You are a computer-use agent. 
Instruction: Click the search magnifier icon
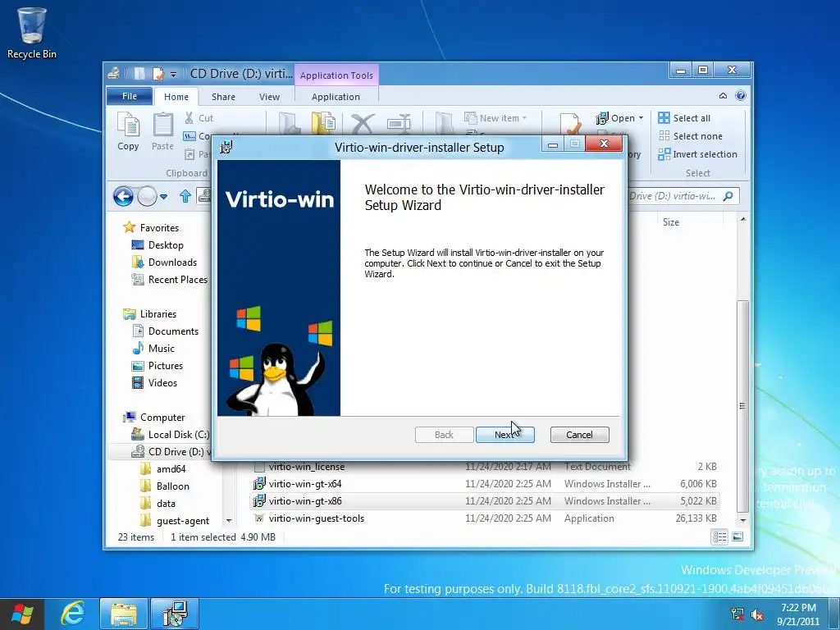coord(728,196)
